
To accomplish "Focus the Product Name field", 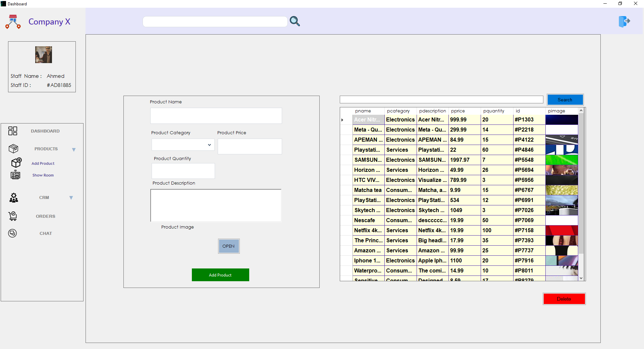I will [216, 116].
